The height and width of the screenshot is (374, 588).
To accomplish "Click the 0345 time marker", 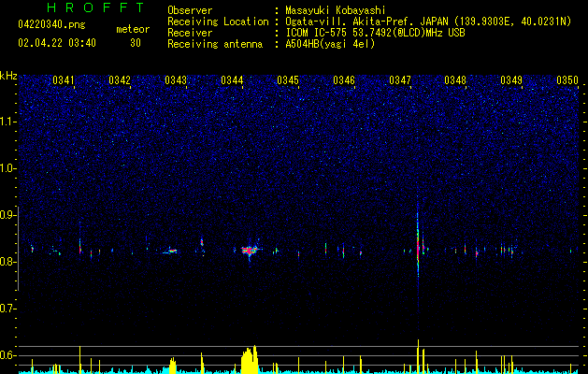I will pos(288,80).
